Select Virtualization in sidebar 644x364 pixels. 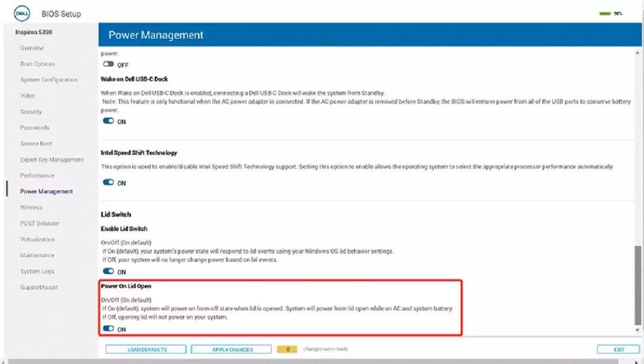click(38, 239)
